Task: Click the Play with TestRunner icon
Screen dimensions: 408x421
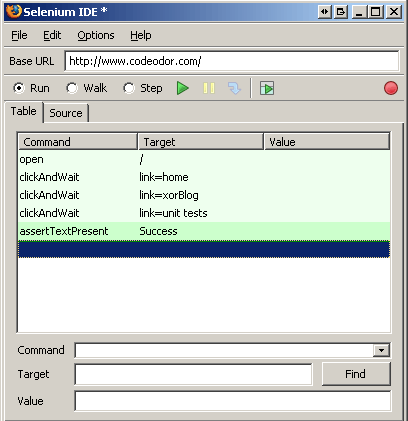Action: [x=267, y=88]
